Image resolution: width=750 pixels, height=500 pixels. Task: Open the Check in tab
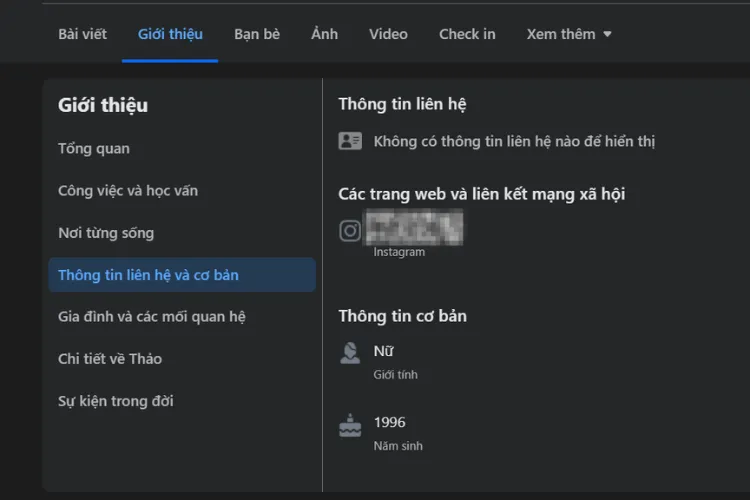click(467, 34)
